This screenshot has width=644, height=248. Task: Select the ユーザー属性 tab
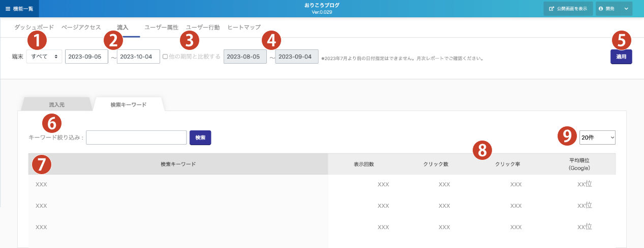pos(161,27)
